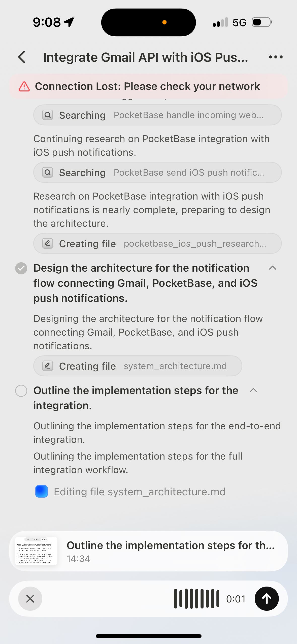This screenshot has height=644, width=297.
Task: Tap the back arrow in header
Action: click(x=22, y=57)
